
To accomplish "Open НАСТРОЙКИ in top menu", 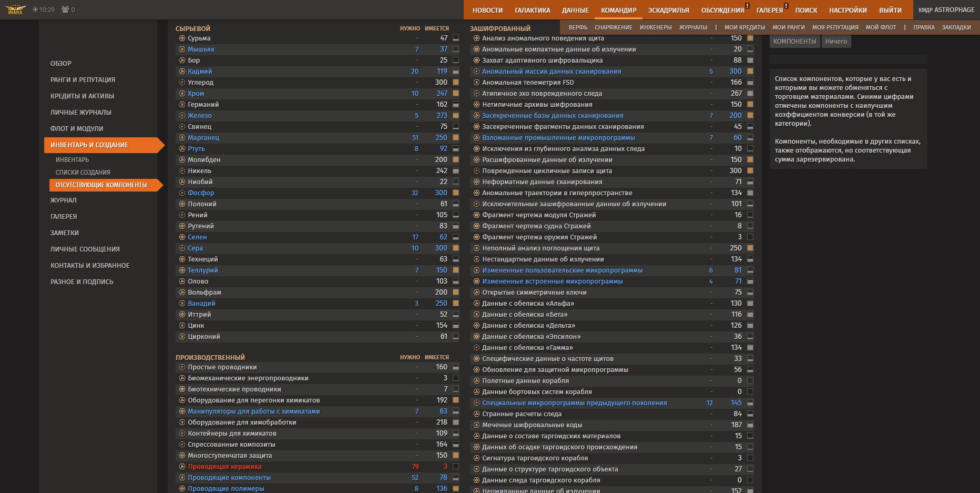I will (848, 10).
